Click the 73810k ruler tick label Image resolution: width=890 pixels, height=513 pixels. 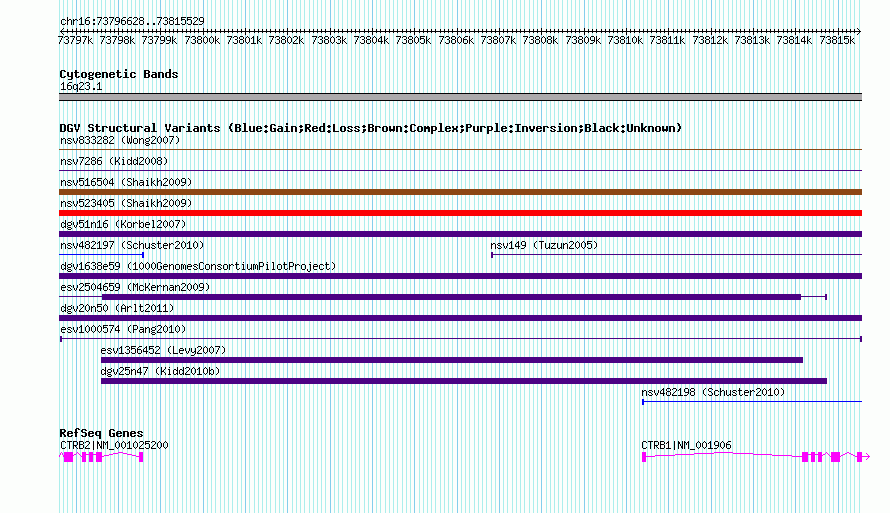click(625, 40)
